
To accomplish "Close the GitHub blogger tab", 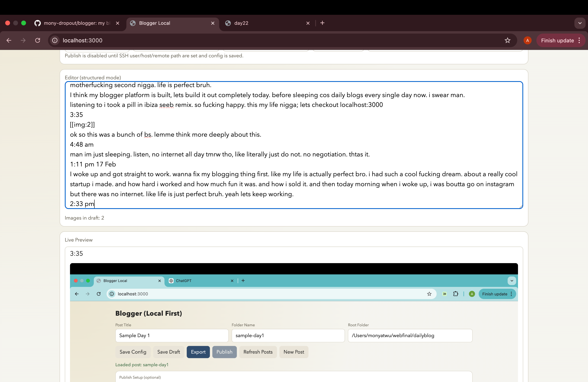I will 118,23.
